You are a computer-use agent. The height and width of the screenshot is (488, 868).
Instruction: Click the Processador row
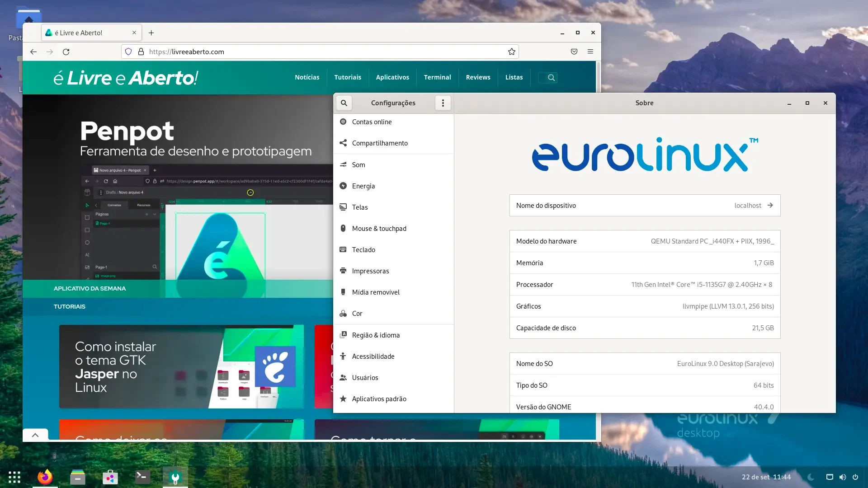tap(645, 285)
